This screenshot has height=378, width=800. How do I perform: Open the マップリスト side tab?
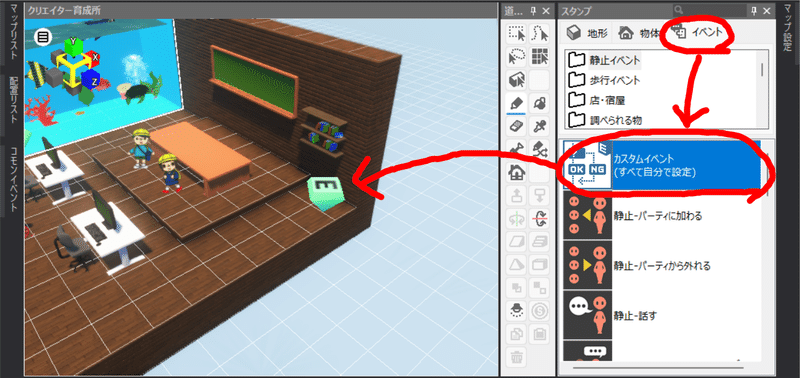14,33
